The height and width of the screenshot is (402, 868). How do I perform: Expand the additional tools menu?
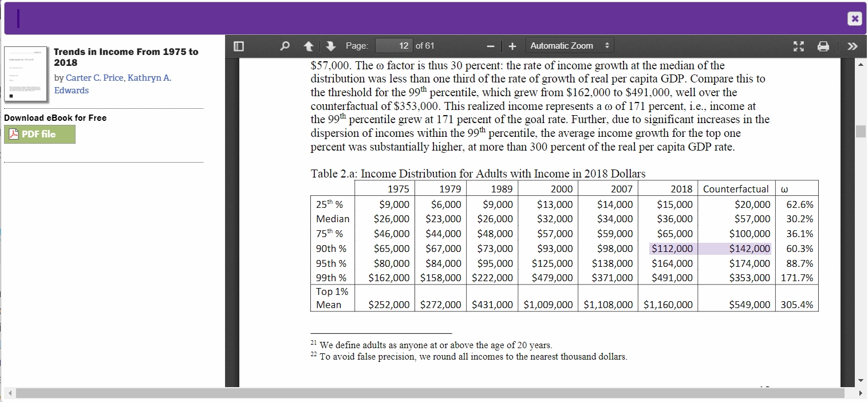852,46
